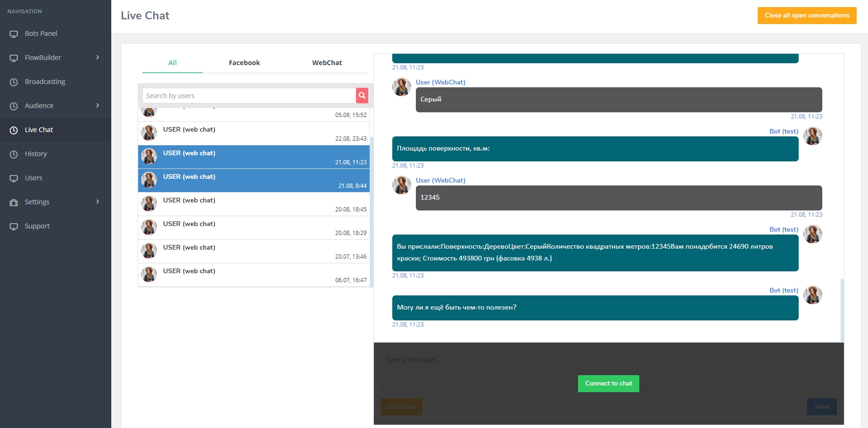Image resolution: width=868 pixels, height=428 pixels.
Task: Open the conversation dated 20.07, 13:46
Action: [x=254, y=252]
